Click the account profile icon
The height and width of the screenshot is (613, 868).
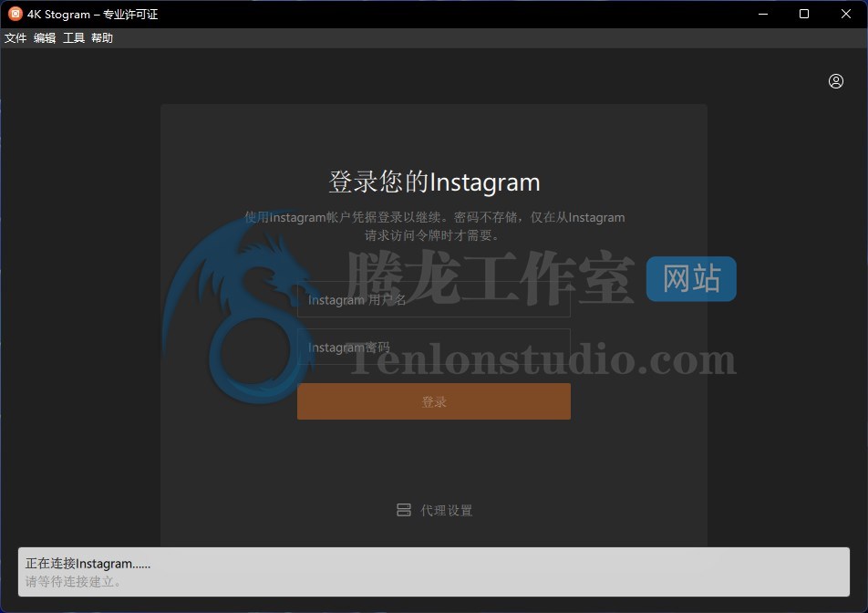836,81
